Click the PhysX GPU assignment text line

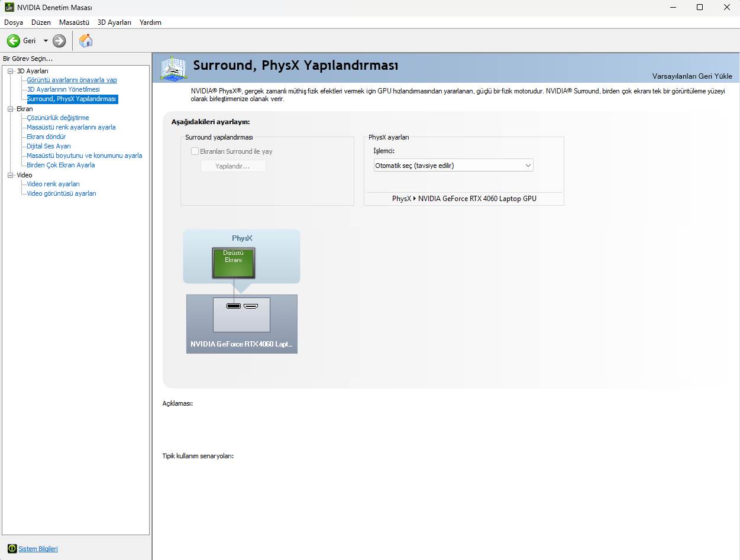[x=464, y=199]
